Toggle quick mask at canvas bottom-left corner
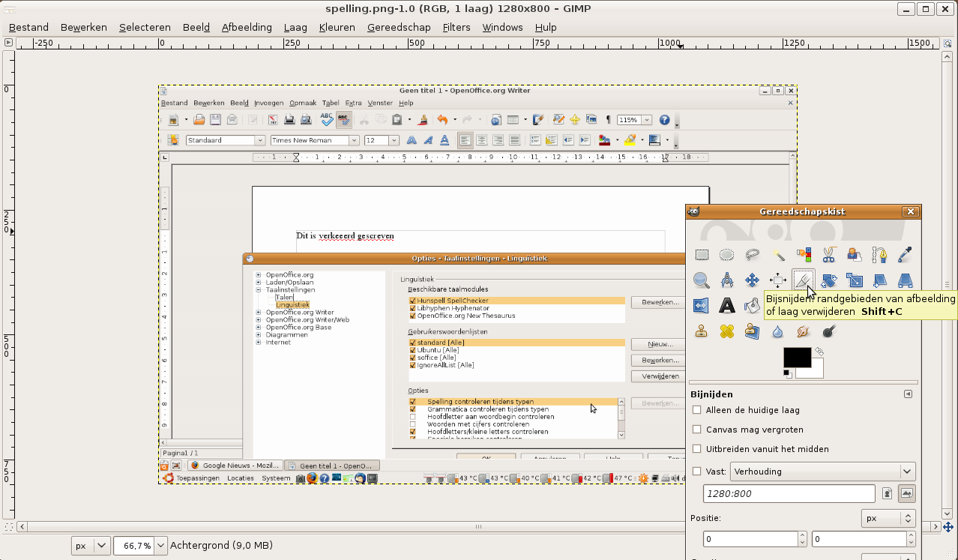The width and height of the screenshot is (958, 560). coord(8,526)
